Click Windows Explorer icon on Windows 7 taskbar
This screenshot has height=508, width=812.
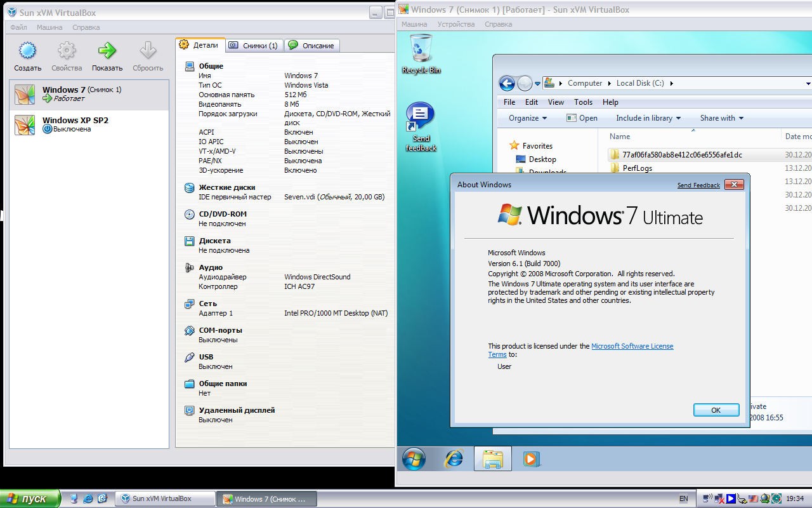[493, 458]
